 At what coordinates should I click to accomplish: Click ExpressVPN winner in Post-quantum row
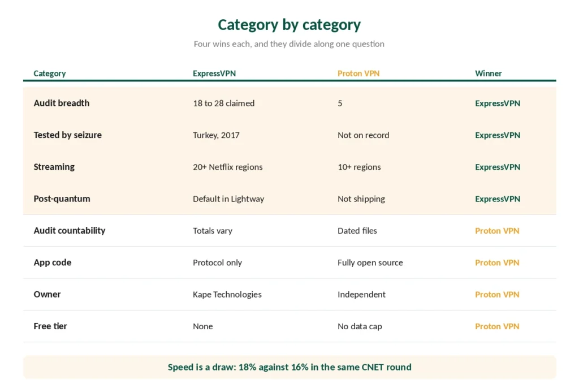(498, 199)
